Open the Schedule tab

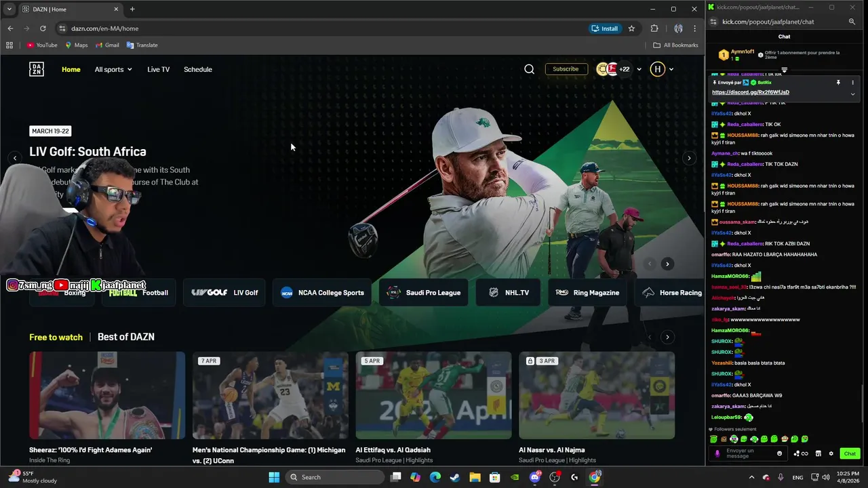point(198,69)
